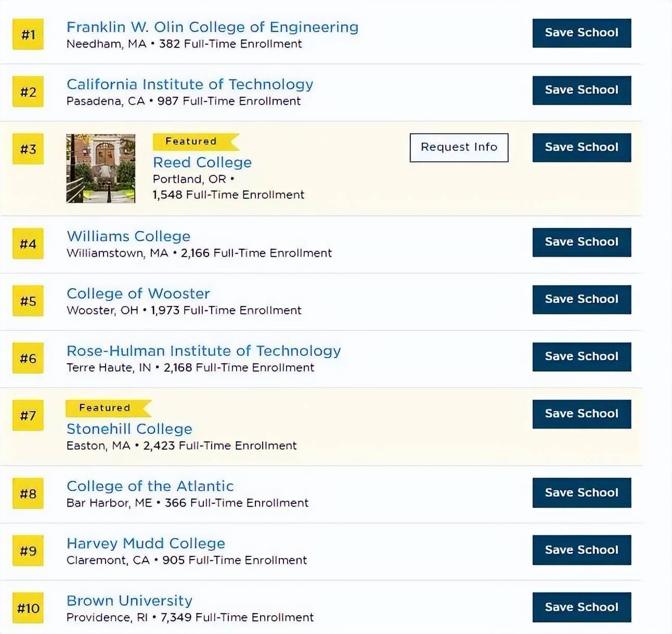The width and height of the screenshot is (672, 634).
Task: Open Reed College link
Action: (202, 162)
